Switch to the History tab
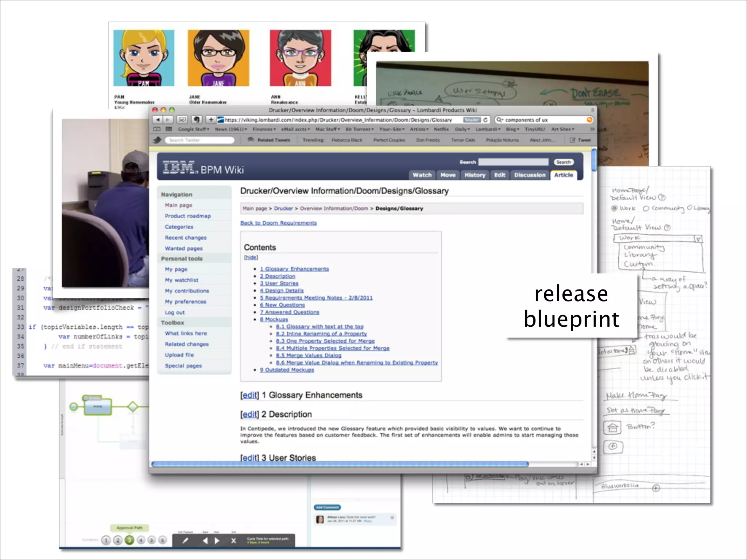Image resolution: width=747 pixels, height=560 pixels. pos(475,175)
